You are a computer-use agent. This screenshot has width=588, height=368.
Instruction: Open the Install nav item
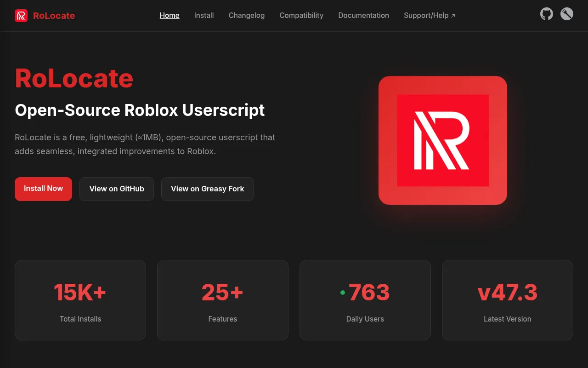tap(204, 16)
